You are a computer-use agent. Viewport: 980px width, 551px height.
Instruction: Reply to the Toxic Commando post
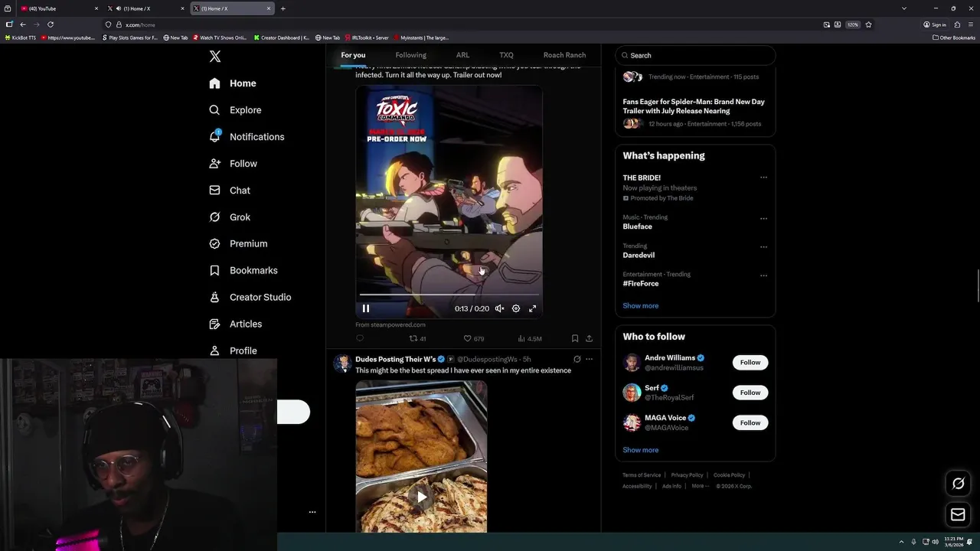point(360,338)
